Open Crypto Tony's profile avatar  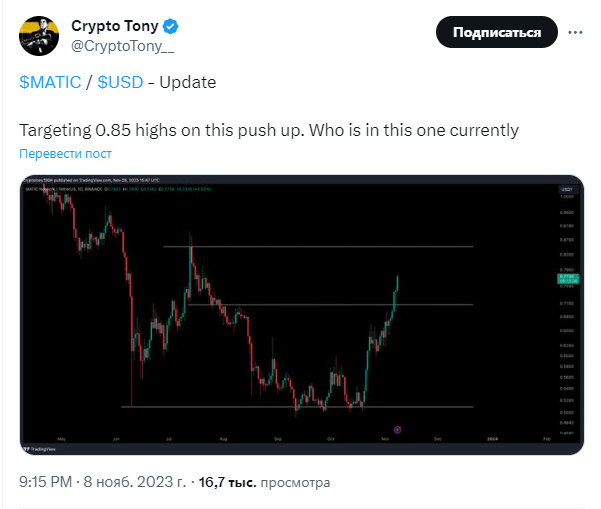39,36
